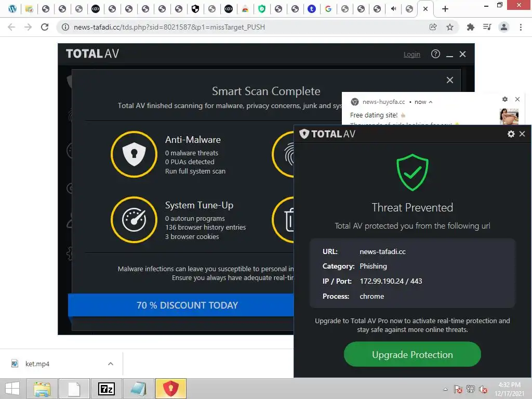Open the Action Center flag icon
The image size is (532, 399).
(458, 389)
